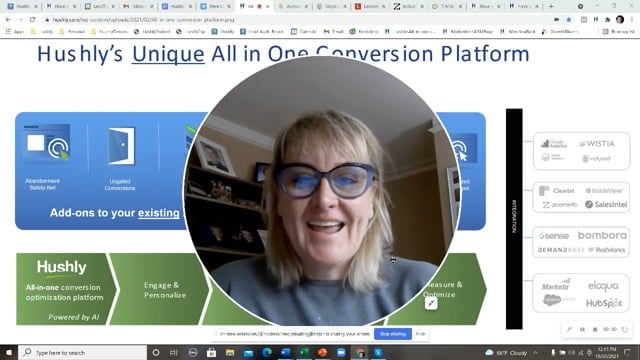Open Skype from the taskbar
Screen dimensions: 640x360
pyautogui.click(x=378, y=352)
